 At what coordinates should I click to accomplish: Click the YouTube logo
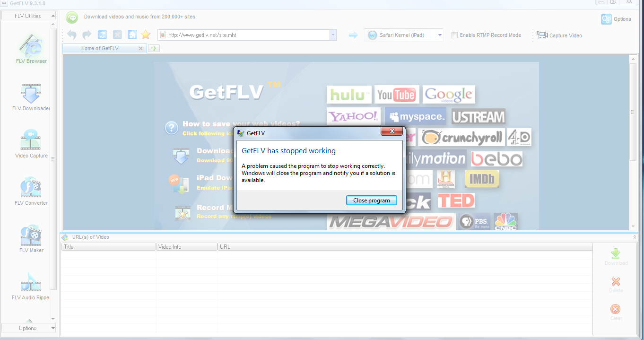pos(397,95)
